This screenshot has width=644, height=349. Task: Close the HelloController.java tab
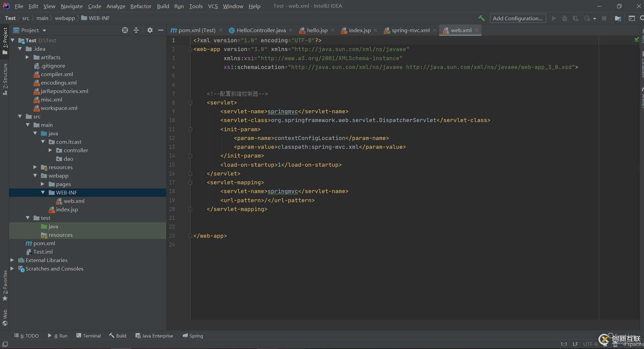291,30
